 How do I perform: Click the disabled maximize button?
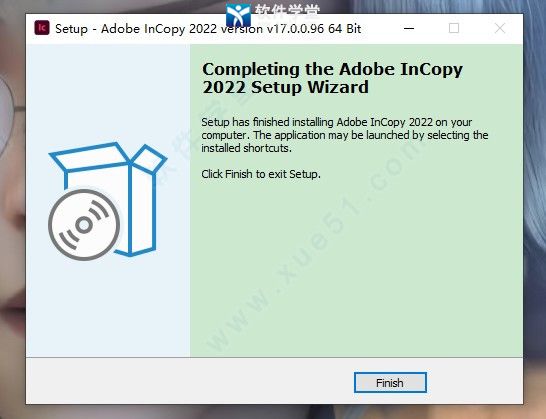pyautogui.click(x=454, y=29)
